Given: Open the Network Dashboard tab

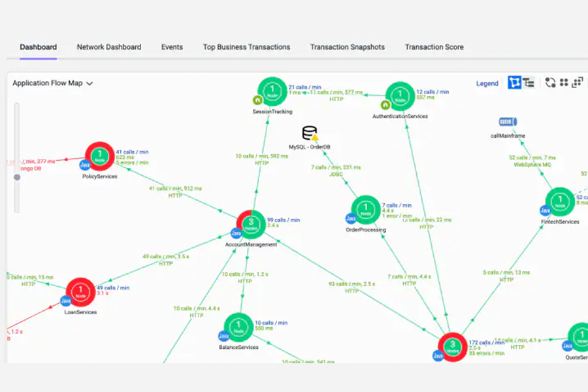Looking at the screenshot, I should pos(108,47).
